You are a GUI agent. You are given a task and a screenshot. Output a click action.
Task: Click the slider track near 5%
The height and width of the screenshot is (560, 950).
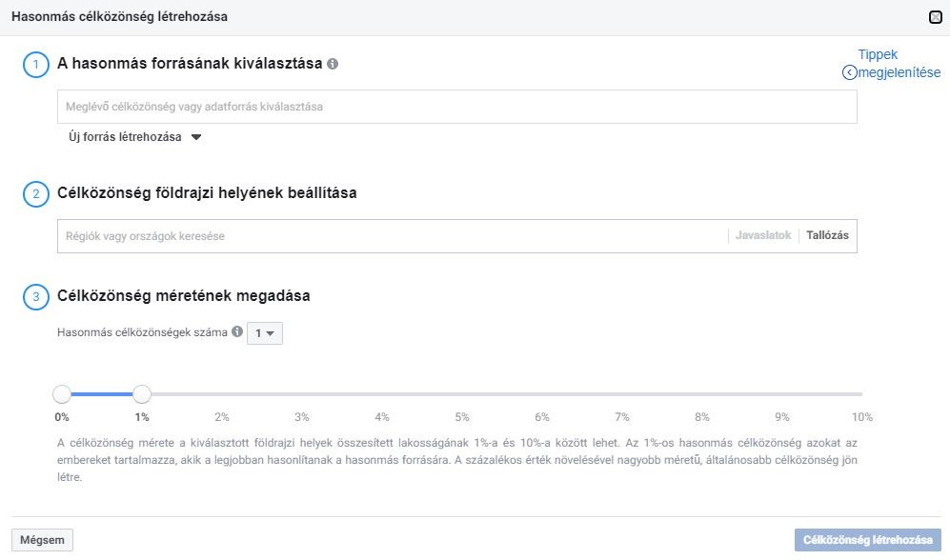[x=462, y=394]
